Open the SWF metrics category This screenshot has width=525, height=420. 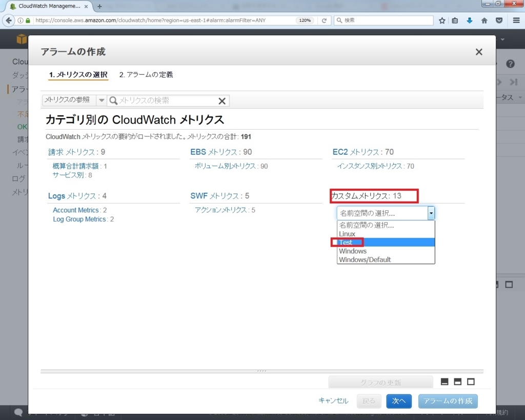(215, 196)
